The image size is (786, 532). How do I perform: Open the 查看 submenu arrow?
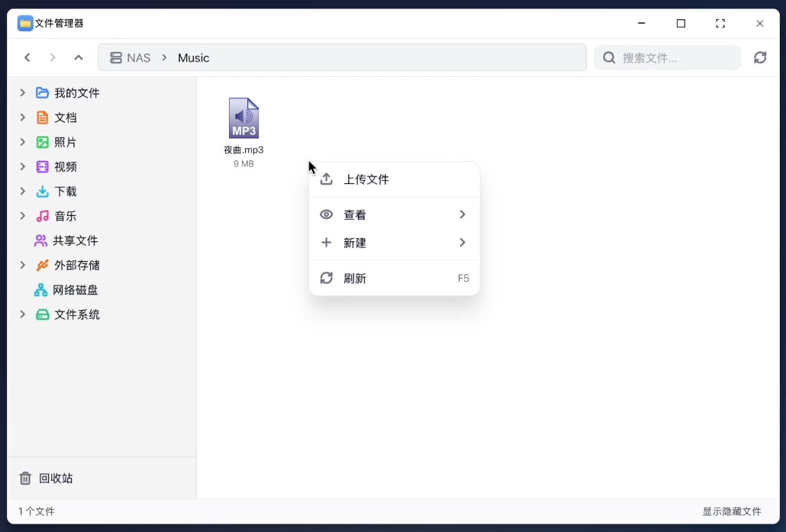[462, 214]
